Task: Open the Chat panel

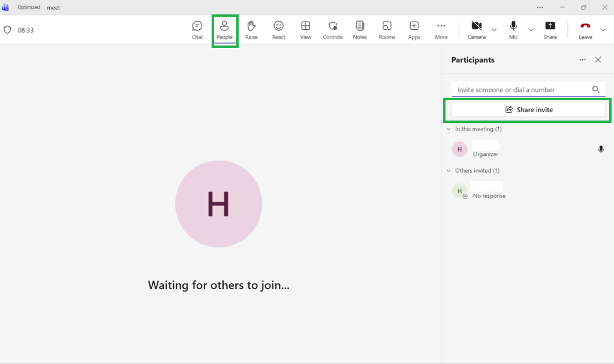Action: (197, 30)
